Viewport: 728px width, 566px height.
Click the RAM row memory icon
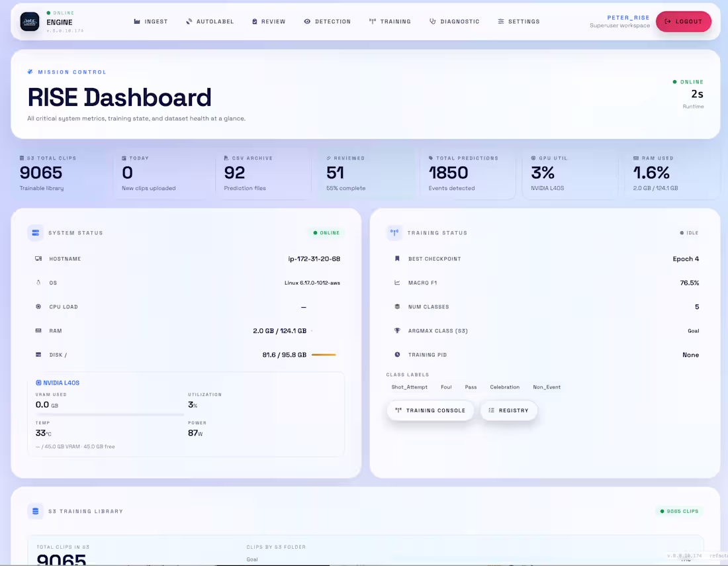pyautogui.click(x=38, y=330)
